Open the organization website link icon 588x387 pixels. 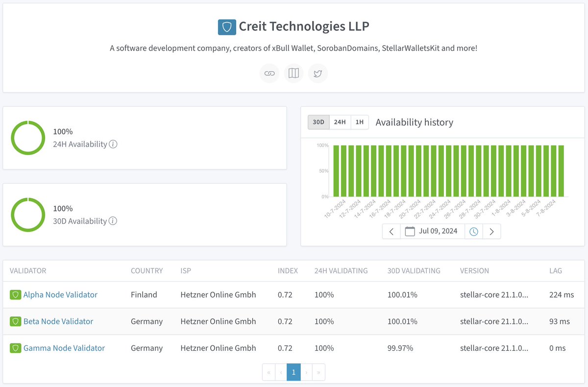pyautogui.click(x=269, y=74)
